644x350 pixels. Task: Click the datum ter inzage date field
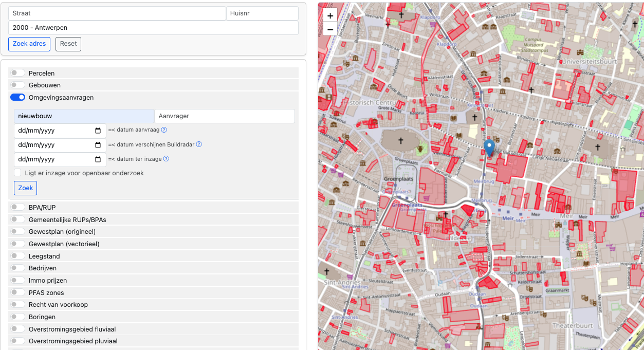pyautogui.click(x=60, y=159)
